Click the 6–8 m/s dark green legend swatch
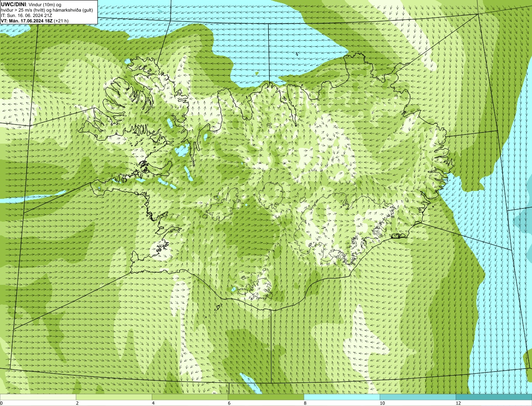The width and height of the screenshot is (532, 406). point(266,397)
